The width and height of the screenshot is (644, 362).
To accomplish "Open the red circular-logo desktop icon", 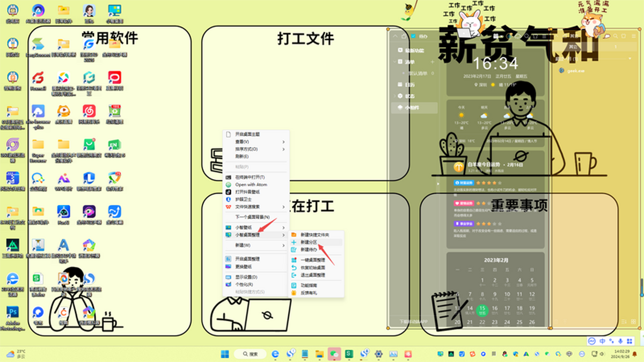I will [115, 82].
